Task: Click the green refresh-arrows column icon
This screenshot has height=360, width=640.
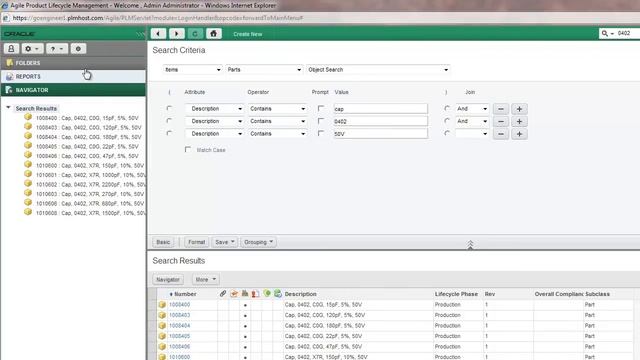Action: coord(278,293)
